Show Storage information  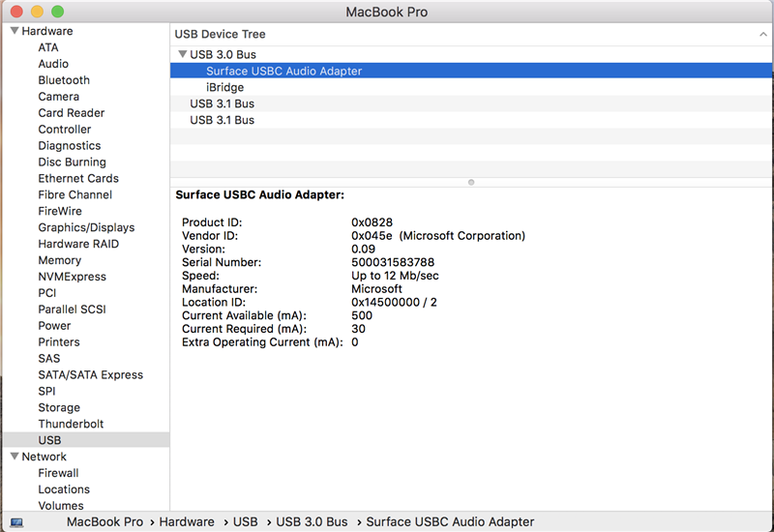59,407
